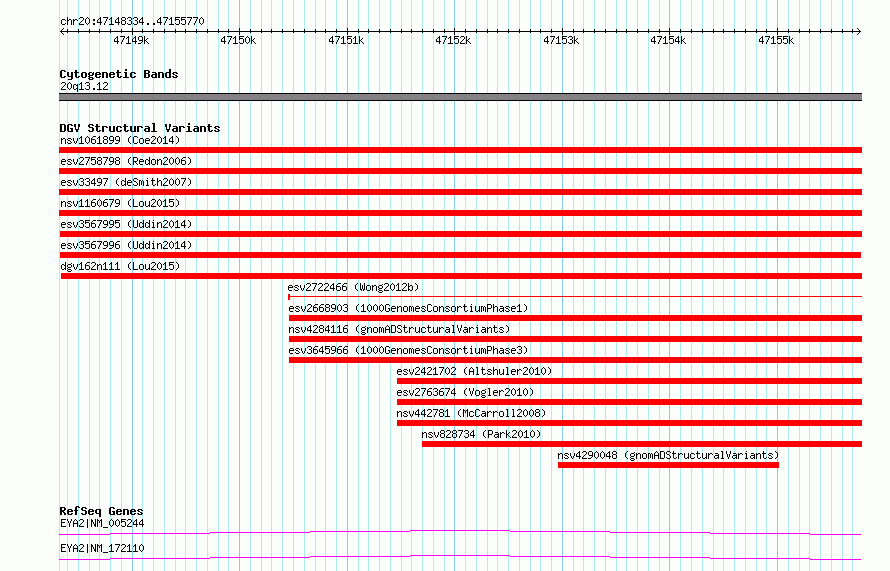
Task: Click the red bar under nsv828734
Action: tap(642, 444)
